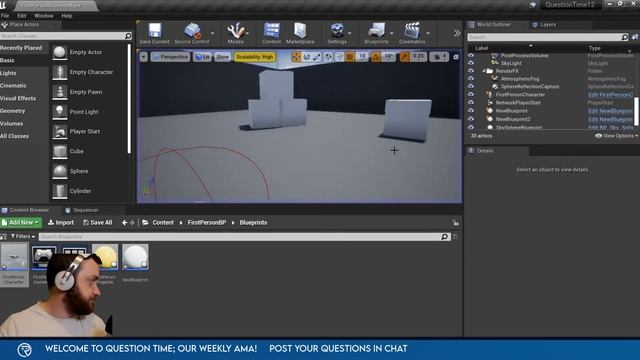Click Import in Content Browser

click(61, 222)
